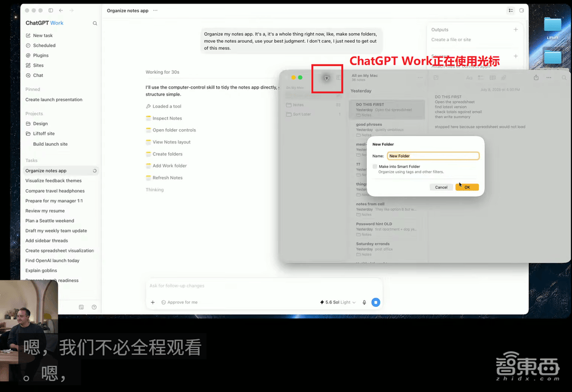This screenshot has height=392, width=572.
Task: Open the 5.6 Sol Light model dropdown
Action: click(337, 302)
